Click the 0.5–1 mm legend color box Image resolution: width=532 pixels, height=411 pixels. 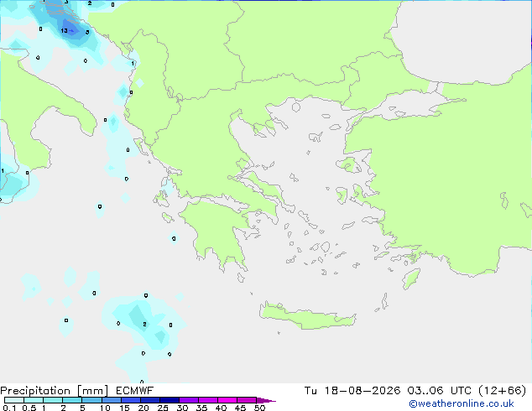34,400
